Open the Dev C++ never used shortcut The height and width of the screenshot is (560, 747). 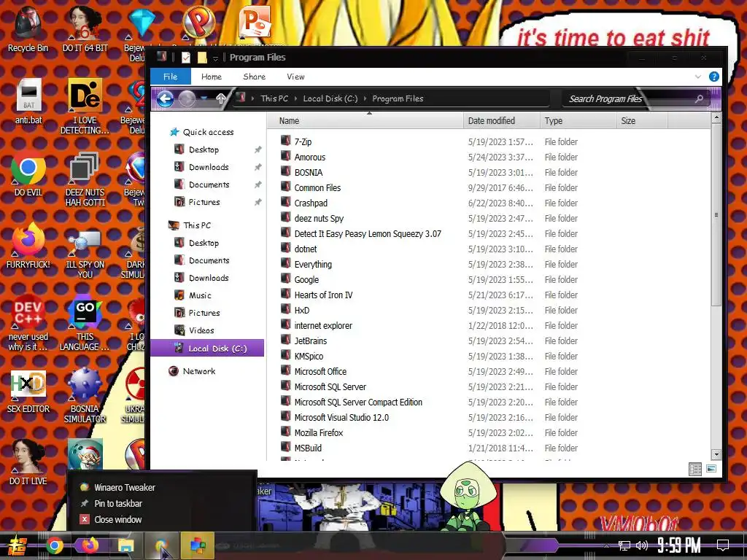tap(28, 324)
